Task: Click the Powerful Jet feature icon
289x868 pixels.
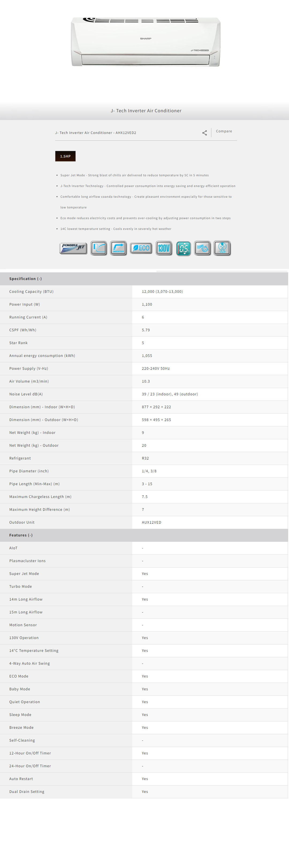Action: coord(73,248)
